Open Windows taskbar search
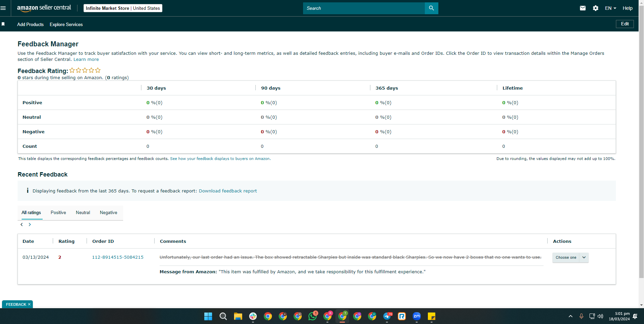 [x=223, y=316]
